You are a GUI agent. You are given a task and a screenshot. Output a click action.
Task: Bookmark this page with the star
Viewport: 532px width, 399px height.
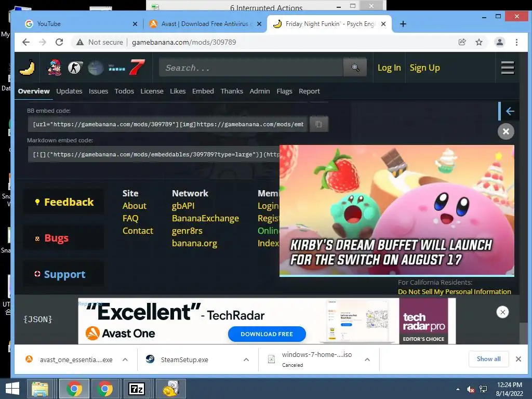(x=478, y=42)
